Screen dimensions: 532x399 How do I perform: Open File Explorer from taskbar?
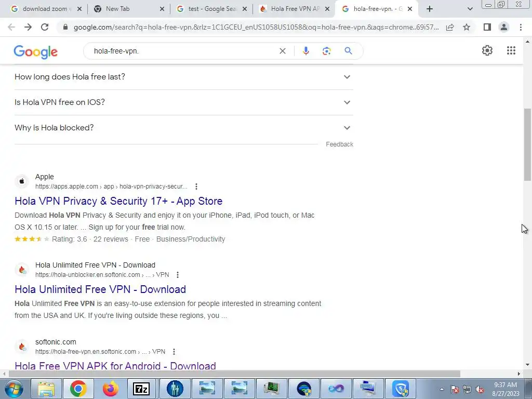pos(46,389)
